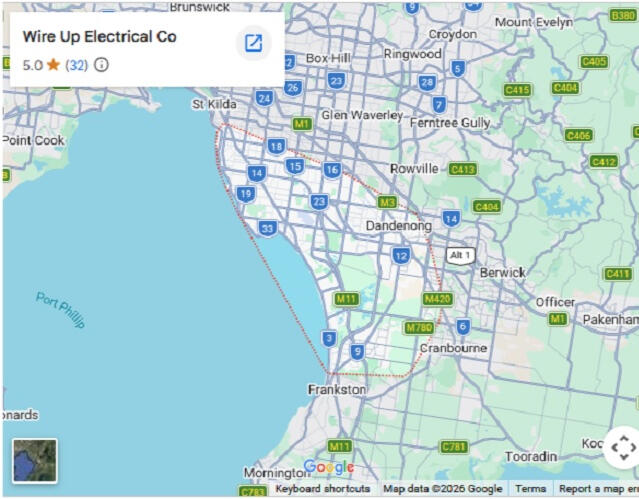The height and width of the screenshot is (499, 639).
Task: Click the Alt 1 route marker
Action: coord(460,255)
